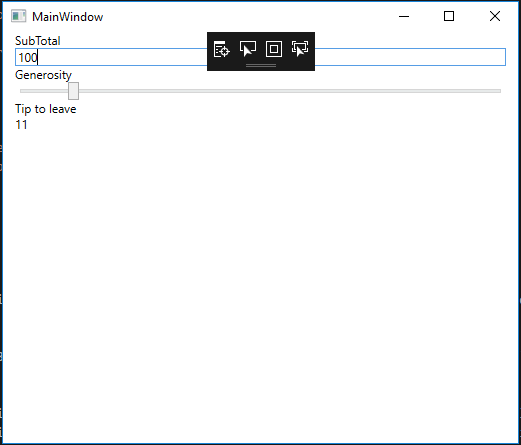Click the Tip to leave label
521x445 pixels.
click(46, 109)
